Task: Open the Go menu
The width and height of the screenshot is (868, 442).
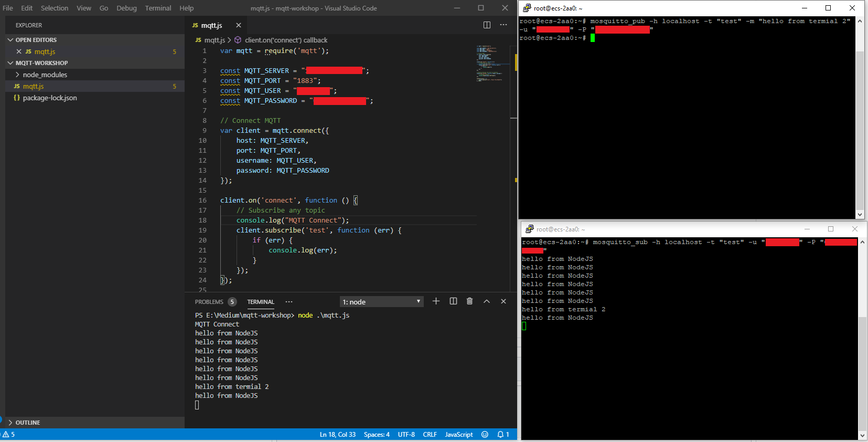Action: pos(104,8)
